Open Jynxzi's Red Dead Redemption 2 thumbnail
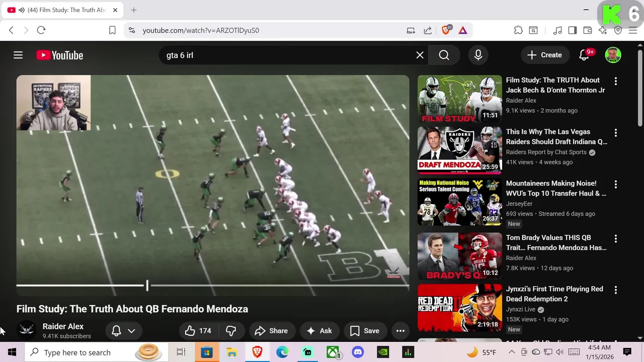 460,308
